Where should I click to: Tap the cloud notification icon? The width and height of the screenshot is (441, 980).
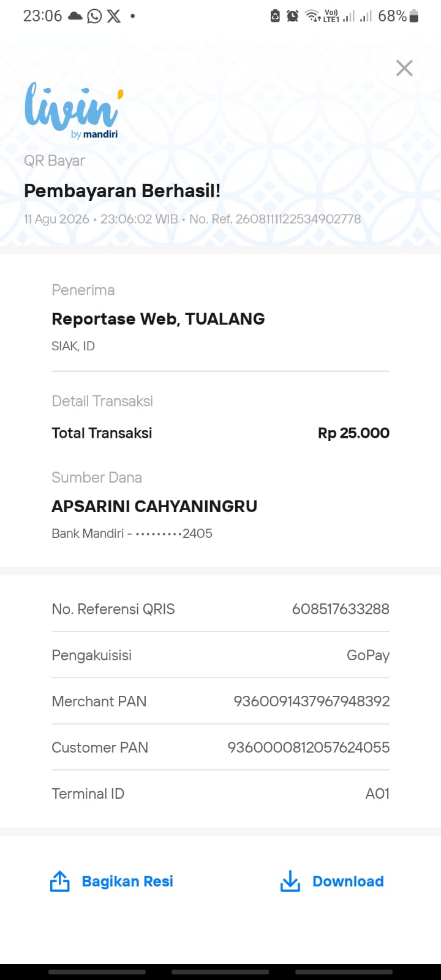click(75, 16)
